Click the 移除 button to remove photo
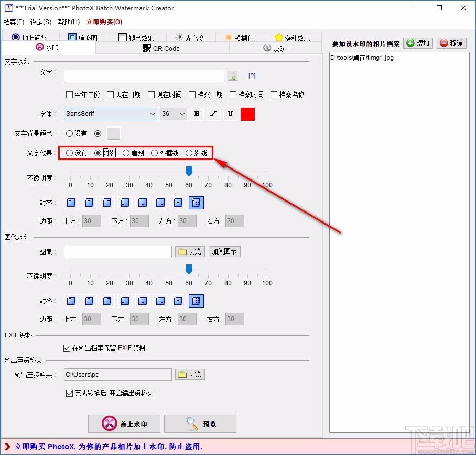Screen dimensions: 476x455 [451, 43]
